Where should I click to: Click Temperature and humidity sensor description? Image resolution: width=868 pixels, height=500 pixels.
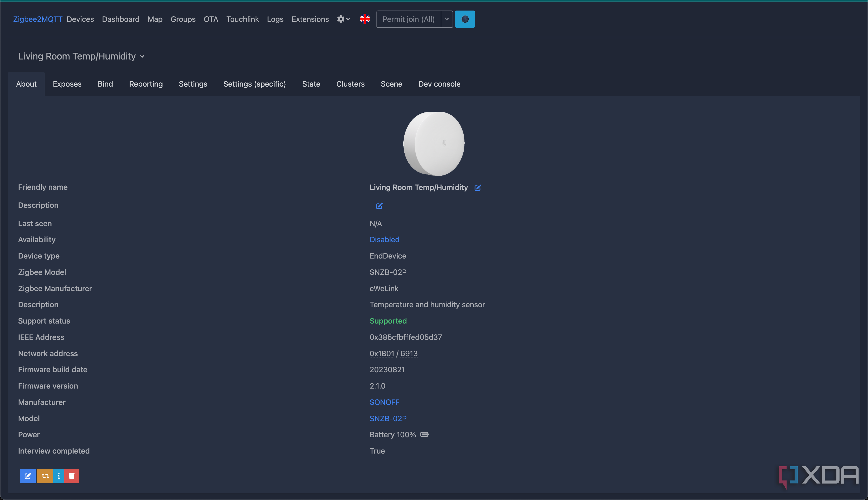(427, 305)
